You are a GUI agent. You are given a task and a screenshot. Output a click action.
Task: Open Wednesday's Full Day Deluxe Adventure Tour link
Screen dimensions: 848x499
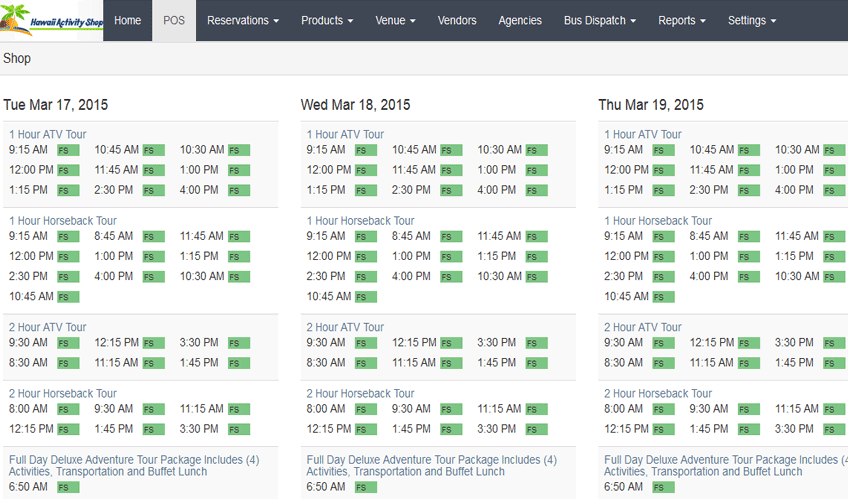[432, 465]
